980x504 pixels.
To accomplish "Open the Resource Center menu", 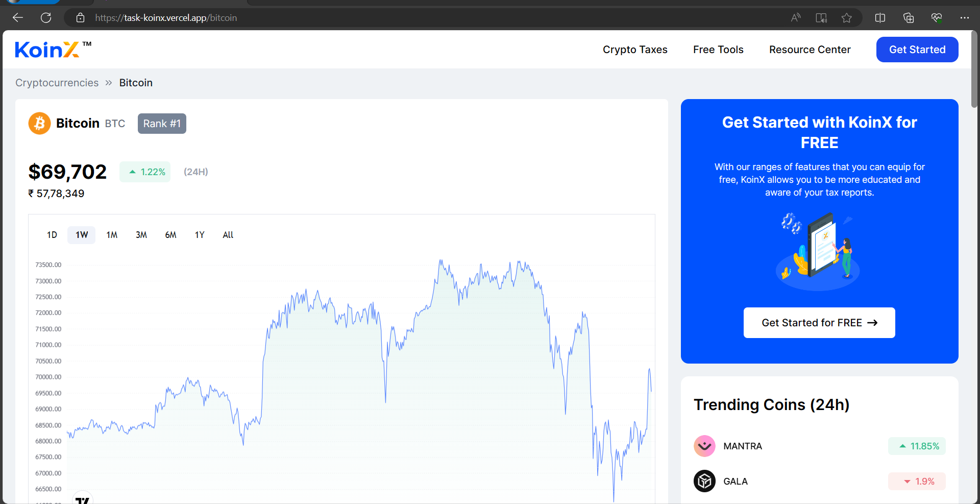I will (810, 50).
